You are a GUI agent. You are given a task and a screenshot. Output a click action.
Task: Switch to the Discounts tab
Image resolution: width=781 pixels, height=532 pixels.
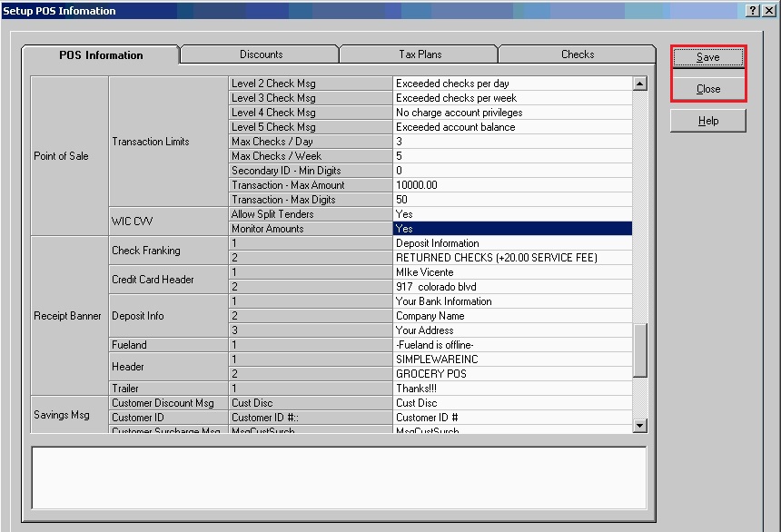pos(261,54)
